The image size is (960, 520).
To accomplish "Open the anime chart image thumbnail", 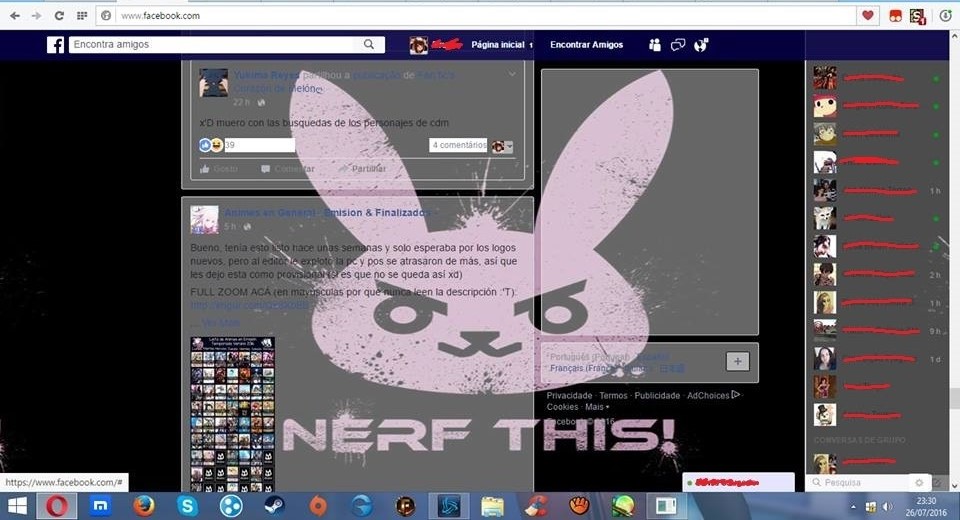I will pyautogui.click(x=233, y=414).
